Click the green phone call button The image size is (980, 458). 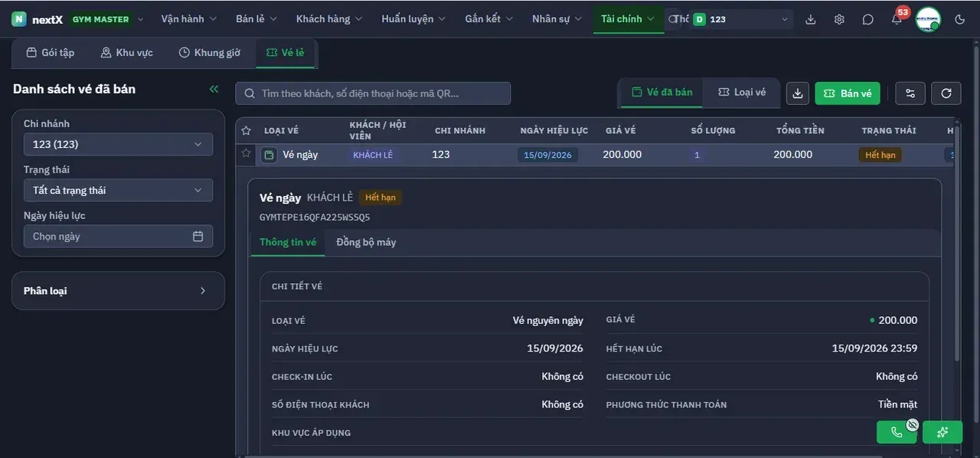(x=897, y=432)
